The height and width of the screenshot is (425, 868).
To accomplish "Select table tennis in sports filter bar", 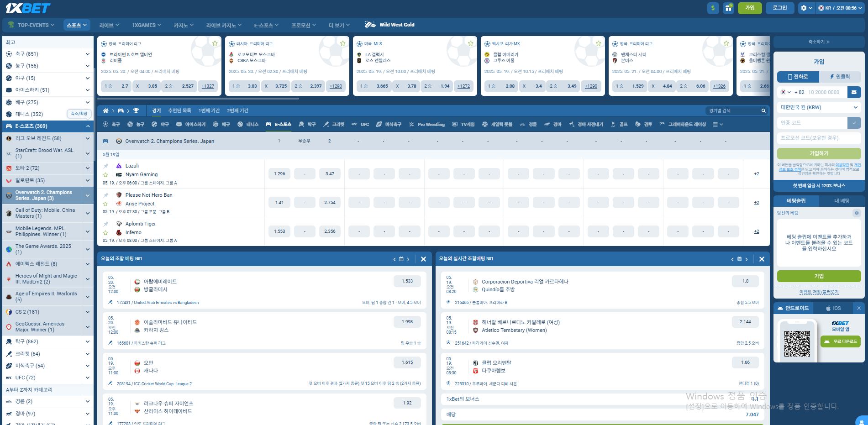I will coord(307,124).
